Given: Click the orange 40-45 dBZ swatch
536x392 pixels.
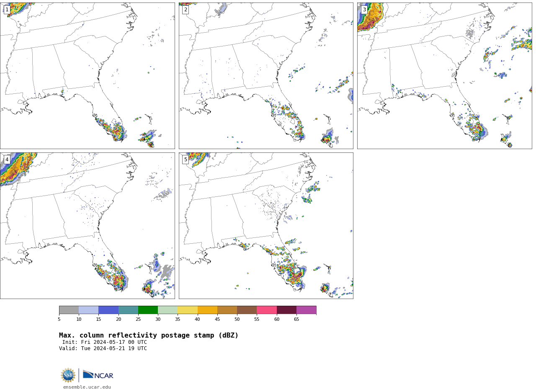Looking at the screenshot, I should coord(207,310).
